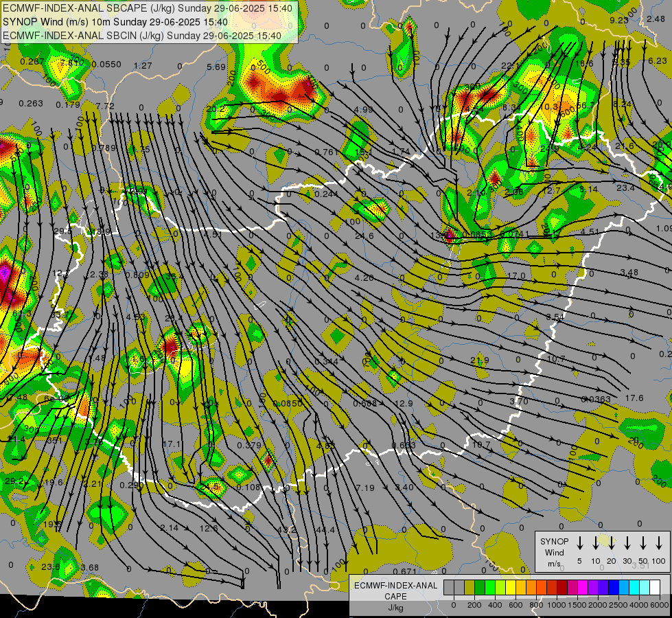This screenshot has width=672, height=618.
Task: Pick the violet purple swatch in CAPE legend
Action: click(x=592, y=588)
